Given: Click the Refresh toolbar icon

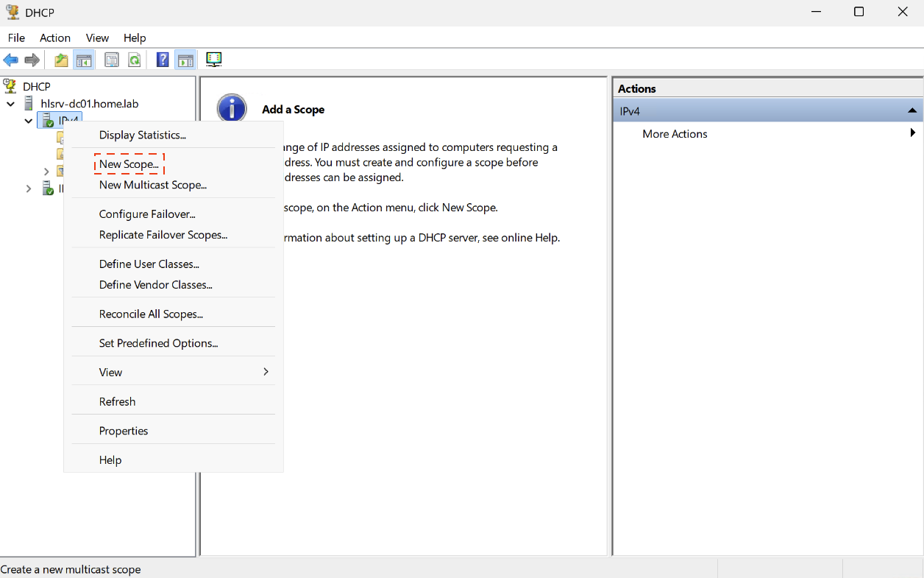Looking at the screenshot, I should point(135,60).
